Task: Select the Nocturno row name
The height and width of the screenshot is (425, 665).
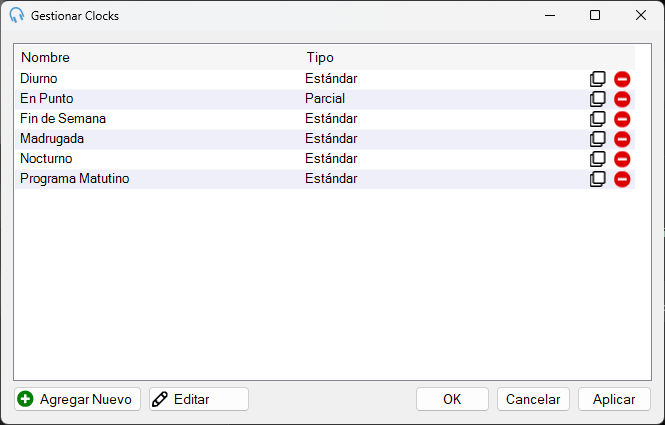Action: tap(46, 158)
